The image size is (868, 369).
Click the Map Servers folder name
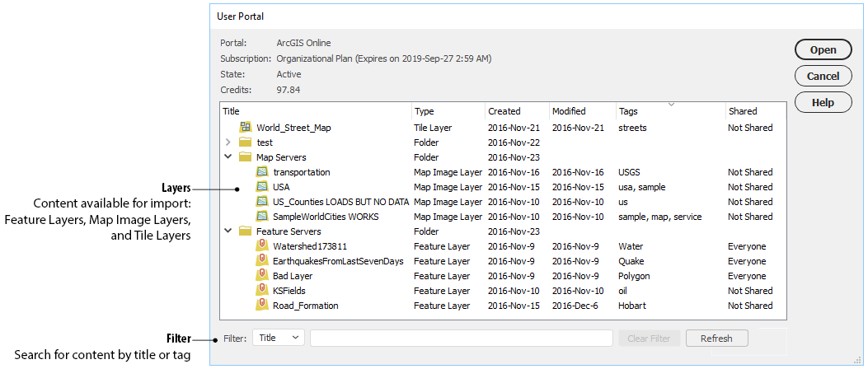pos(281,157)
